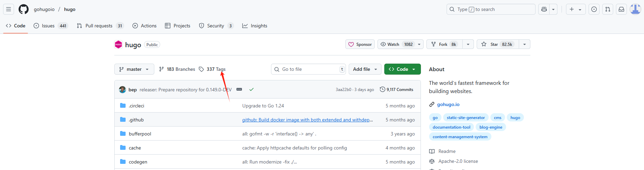644x170 pixels.
Task: Open the Readme link in About
Action: [x=442, y=151]
